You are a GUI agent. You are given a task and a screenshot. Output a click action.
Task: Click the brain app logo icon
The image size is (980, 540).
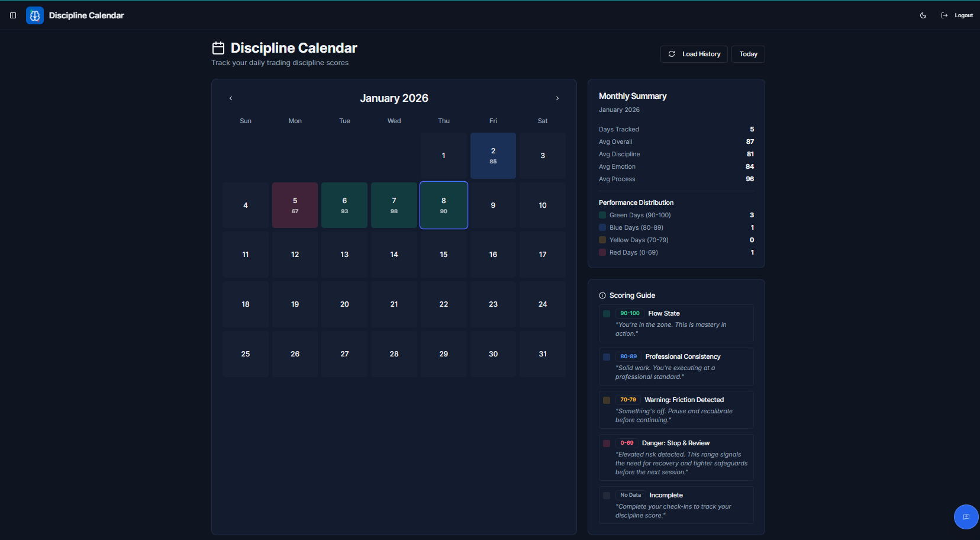35,15
